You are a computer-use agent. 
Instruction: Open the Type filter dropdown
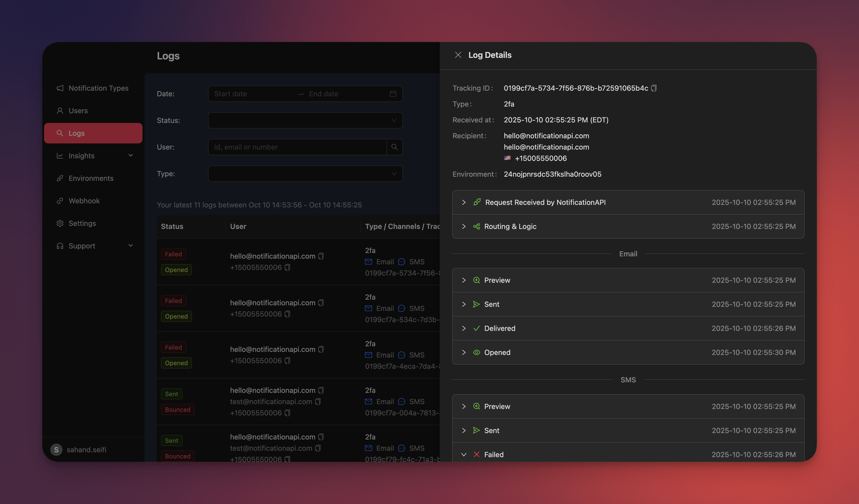click(305, 174)
